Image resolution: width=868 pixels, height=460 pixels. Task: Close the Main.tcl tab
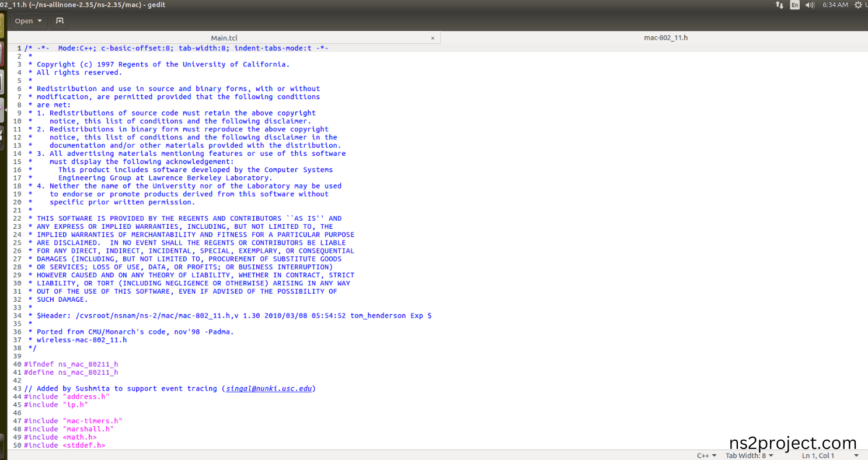(433, 38)
